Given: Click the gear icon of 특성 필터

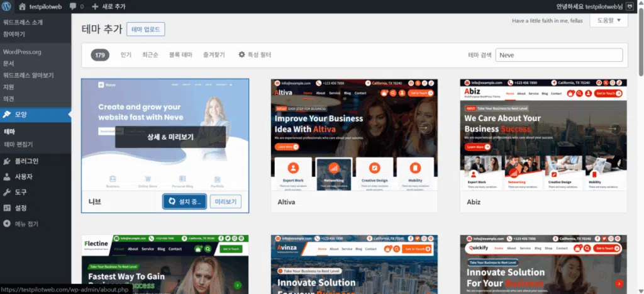Looking at the screenshot, I should (242, 54).
